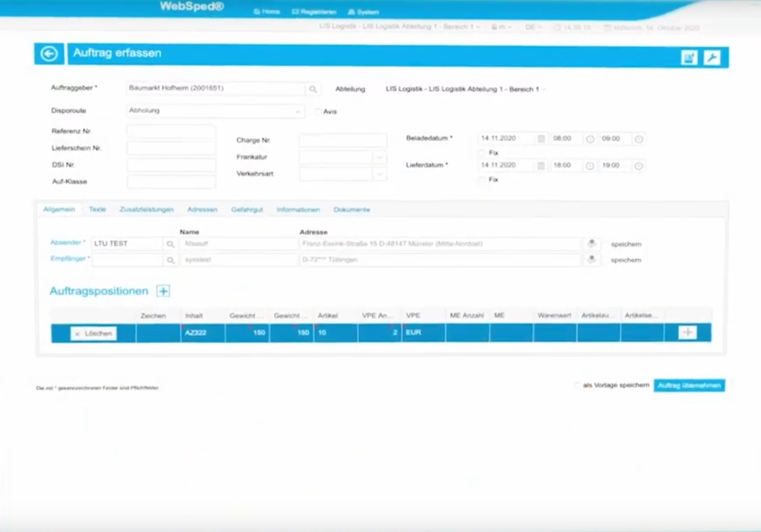Image resolution: width=761 pixels, height=532 pixels.
Task: Focus the Auf-Klasse field
Action: (171, 182)
